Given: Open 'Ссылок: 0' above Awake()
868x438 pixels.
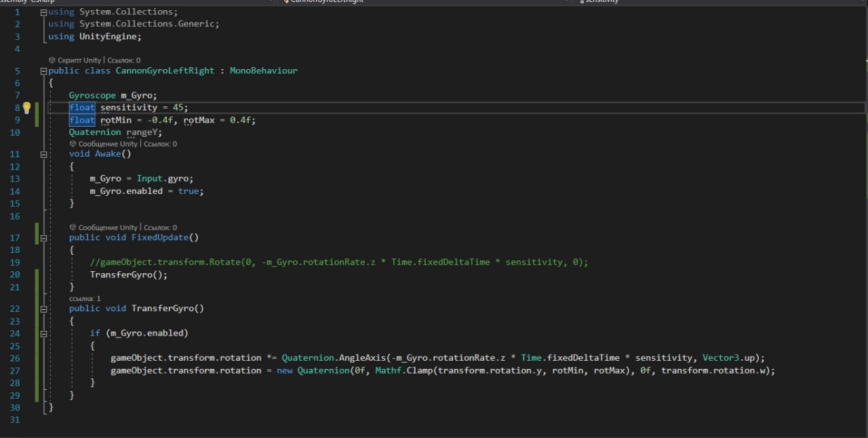Looking at the screenshot, I should (160, 144).
